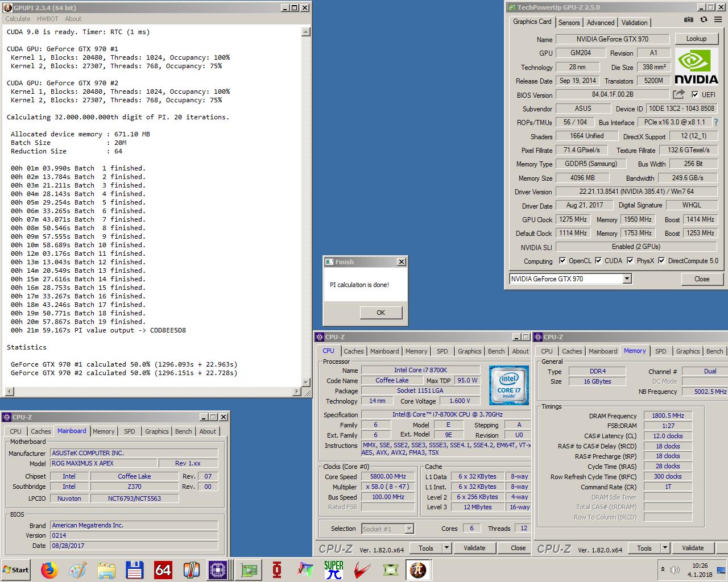
Task: Click the red wing taskbar icon
Action: (362, 569)
